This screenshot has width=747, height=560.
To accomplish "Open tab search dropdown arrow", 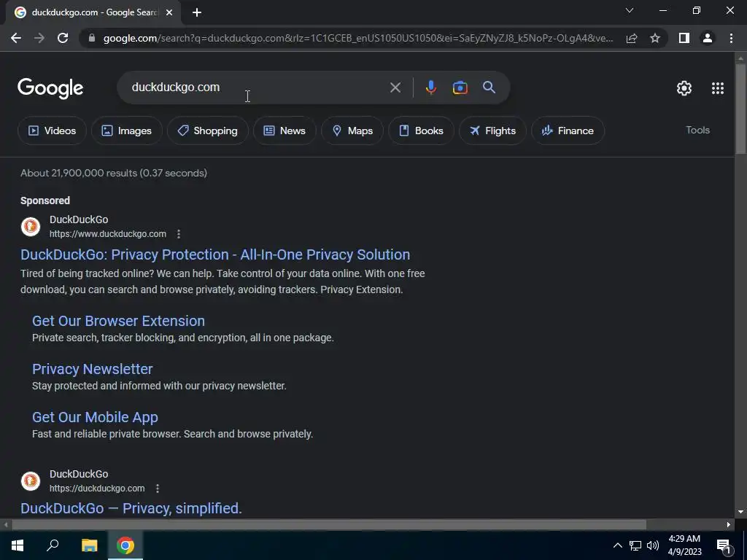I will (x=630, y=10).
